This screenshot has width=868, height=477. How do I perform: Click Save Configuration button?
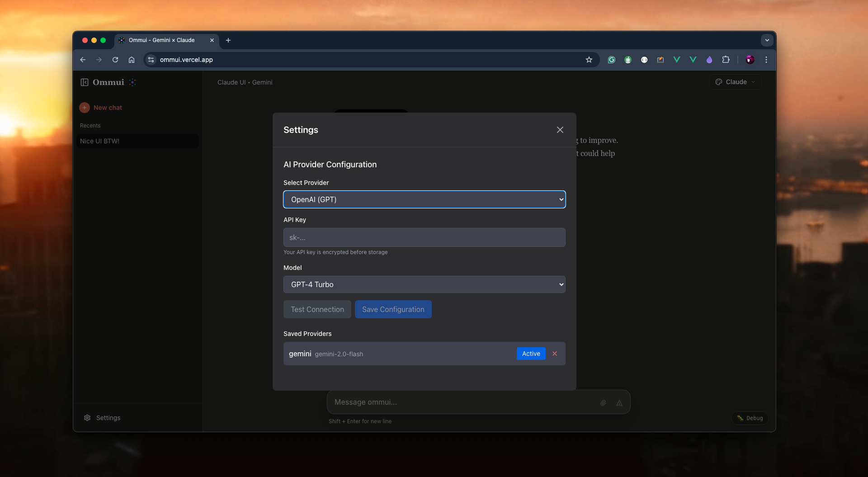click(393, 309)
